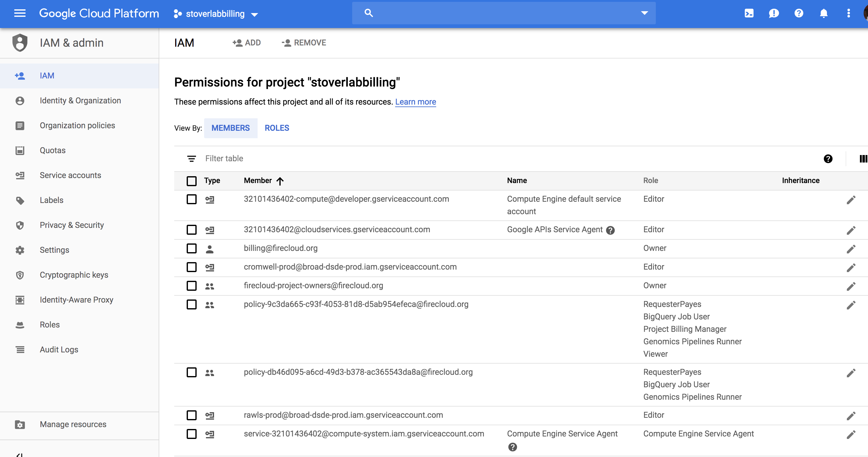Expand the search bar dropdown arrow
The image size is (868, 457).
pyautogui.click(x=644, y=13)
